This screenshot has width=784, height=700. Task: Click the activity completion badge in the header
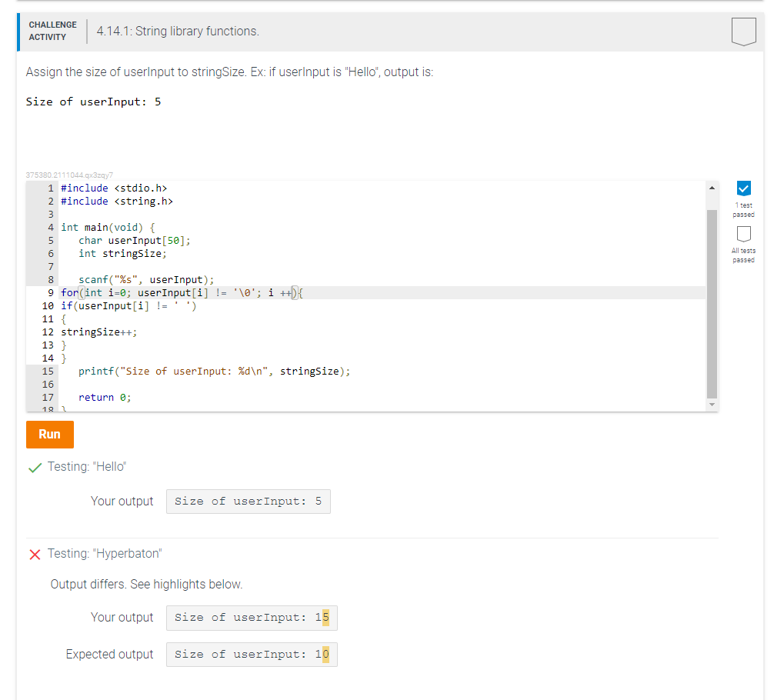click(x=743, y=32)
